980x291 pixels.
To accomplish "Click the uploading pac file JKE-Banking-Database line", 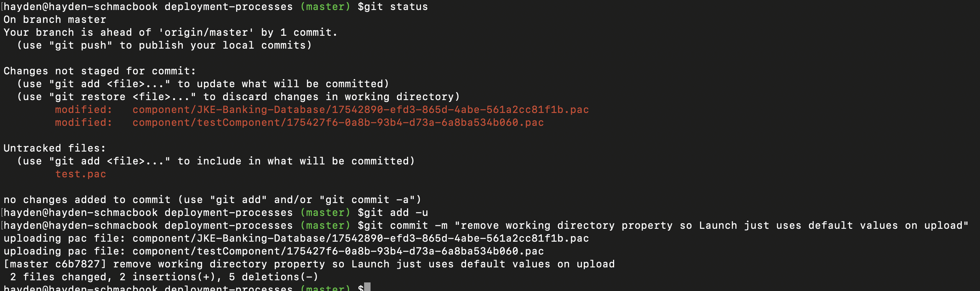I will pos(296,238).
